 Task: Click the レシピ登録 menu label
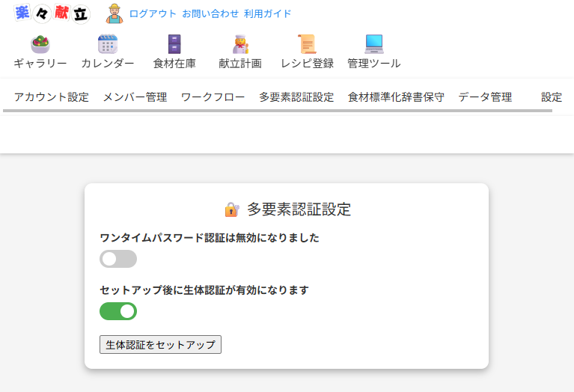click(307, 64)
